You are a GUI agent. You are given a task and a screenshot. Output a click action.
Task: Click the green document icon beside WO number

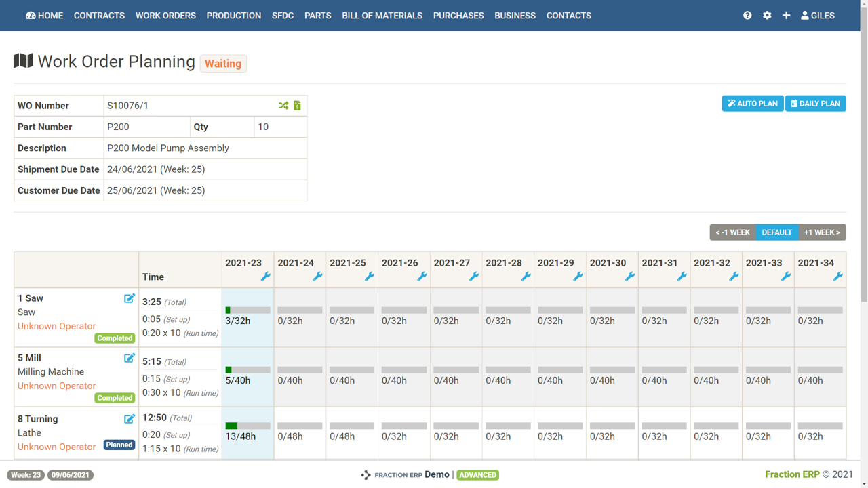click(x=297, y=106)
